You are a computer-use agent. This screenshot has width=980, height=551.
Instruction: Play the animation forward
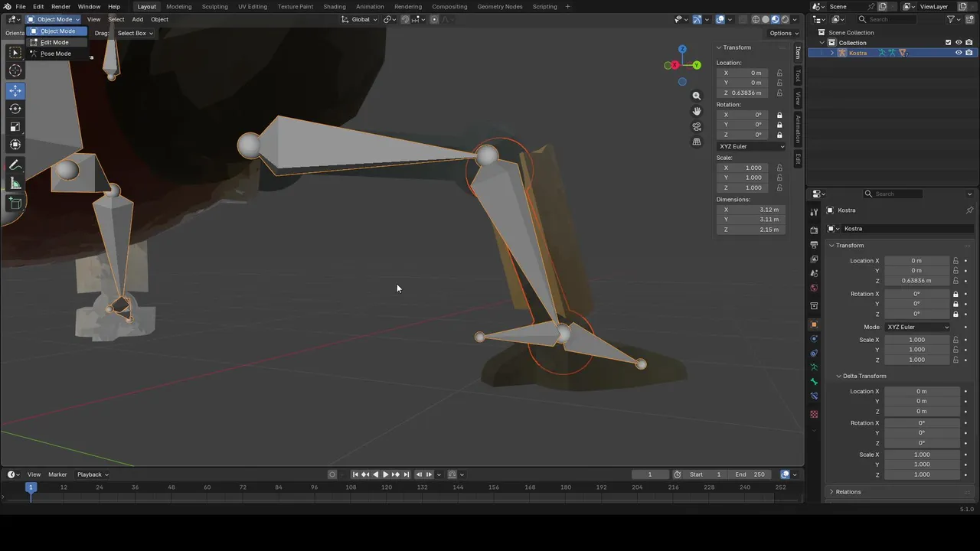click(385, 474)
